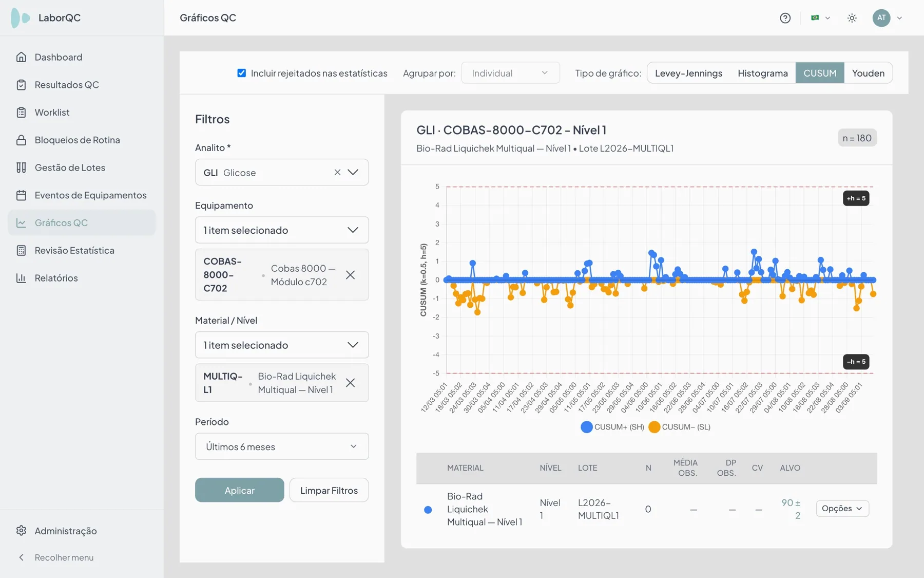The image size is (924, 578).
Task: Clear the Glicose analyte selection
Action: (337, 173)
